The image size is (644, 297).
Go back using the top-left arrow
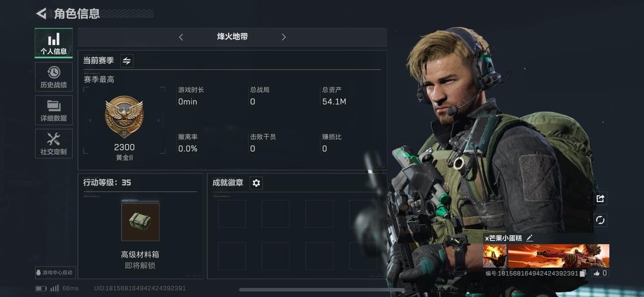click(41, 14)
